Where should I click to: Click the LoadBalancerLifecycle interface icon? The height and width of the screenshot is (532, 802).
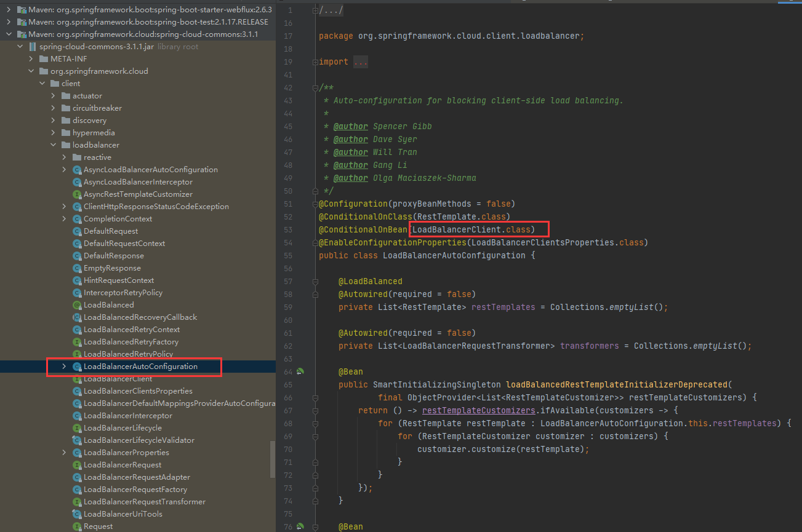pos(77,428)
